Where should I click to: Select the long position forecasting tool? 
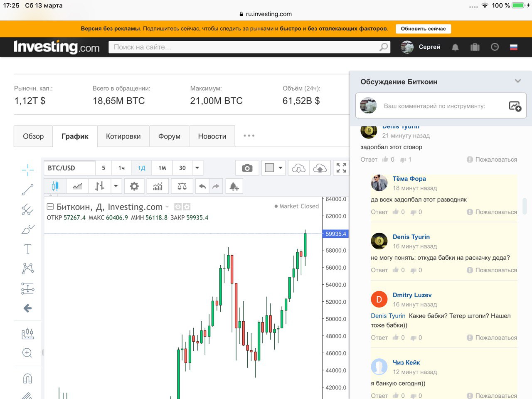27,333
